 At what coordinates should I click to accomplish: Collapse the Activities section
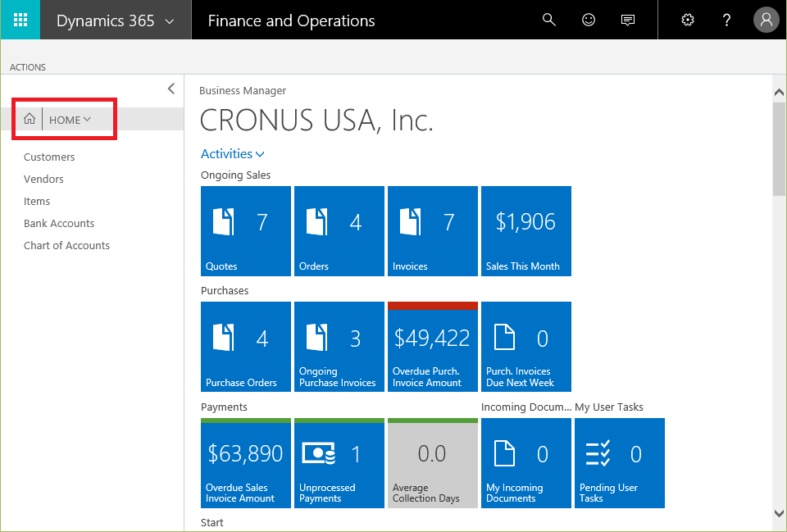(232, 153)
